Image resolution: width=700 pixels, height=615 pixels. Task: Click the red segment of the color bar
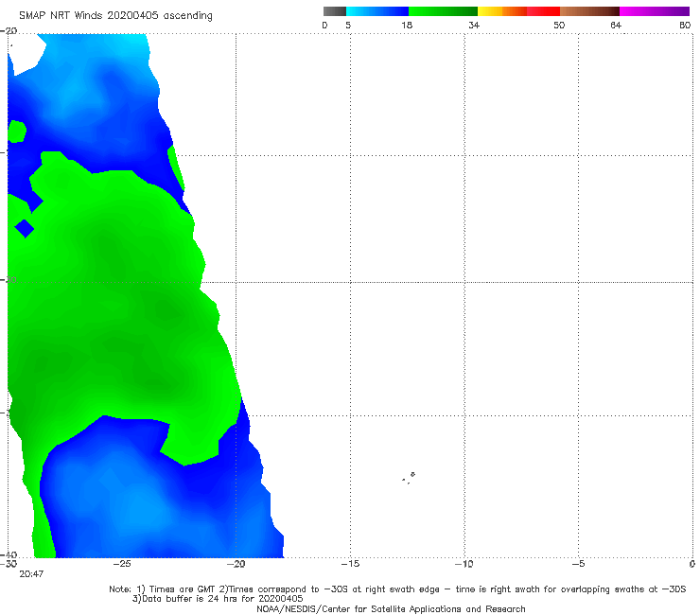coord(543,11)
